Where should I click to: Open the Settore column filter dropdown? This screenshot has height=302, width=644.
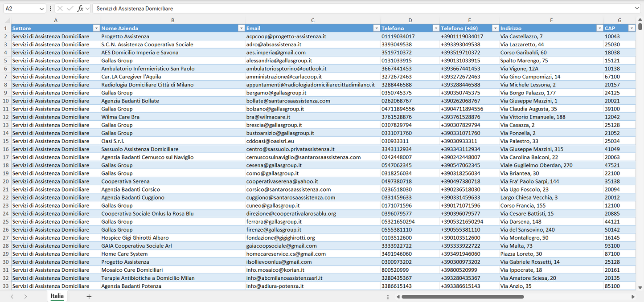[x=96, y=29]
